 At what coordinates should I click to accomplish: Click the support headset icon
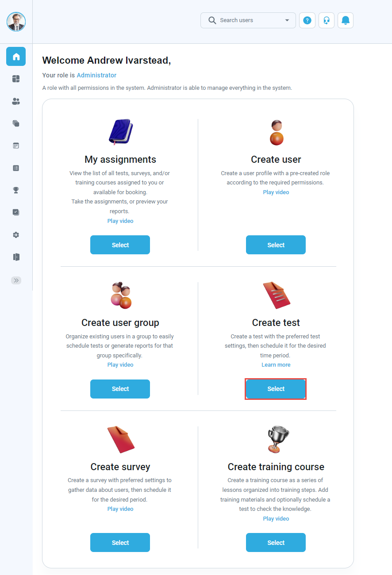pyautogui.click(x=326, y=20)
